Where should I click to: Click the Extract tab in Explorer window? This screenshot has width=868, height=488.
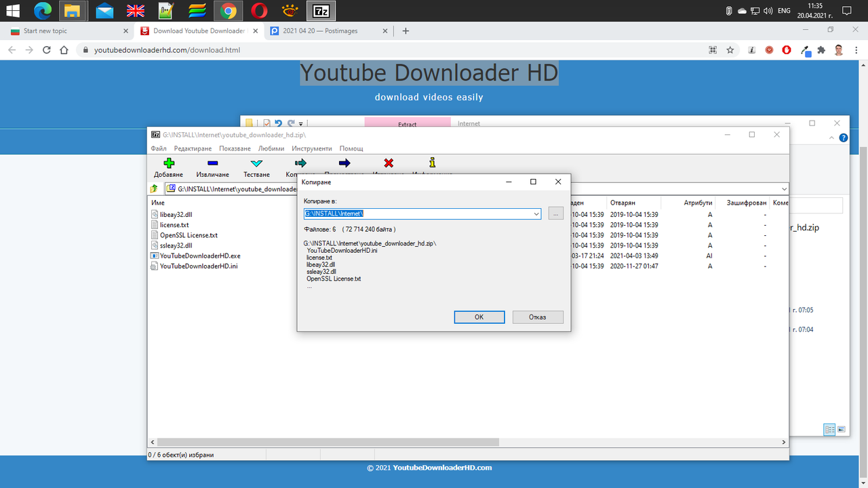coord(407,123)
